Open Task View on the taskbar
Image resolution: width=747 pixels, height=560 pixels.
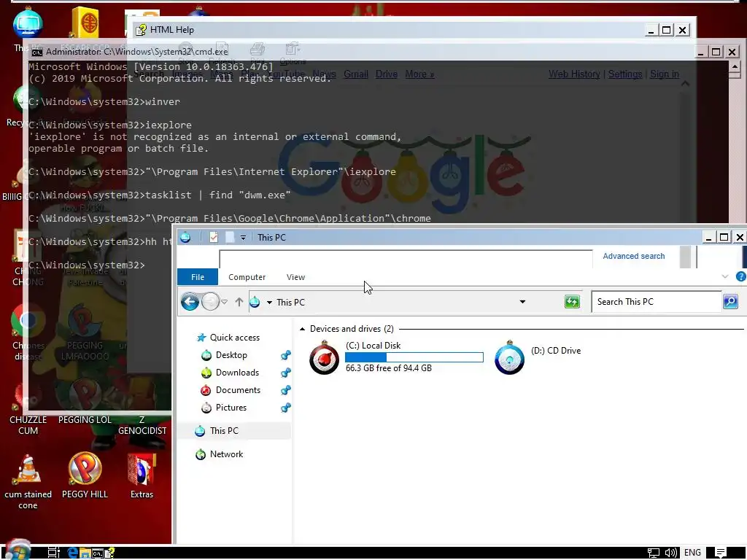coord(53,553)
